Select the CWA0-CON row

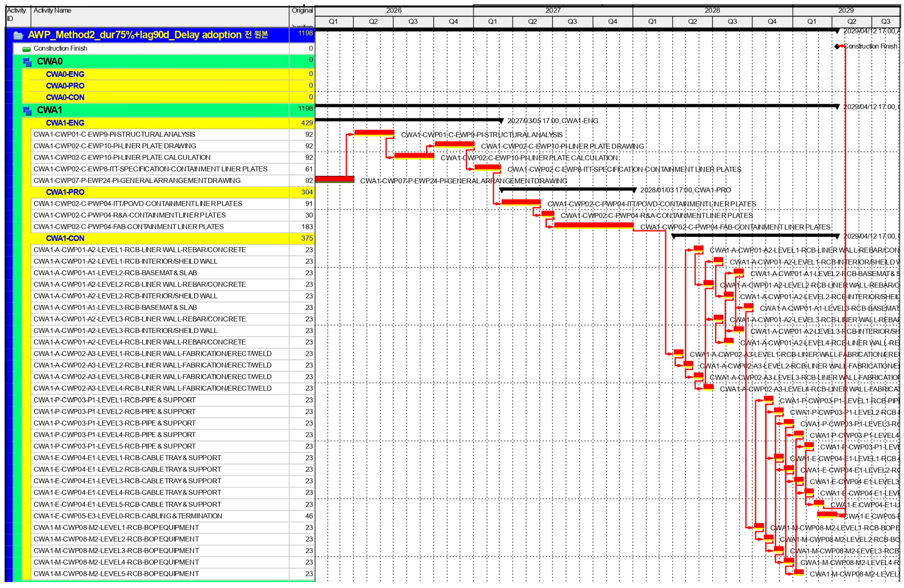pos(65,98)
